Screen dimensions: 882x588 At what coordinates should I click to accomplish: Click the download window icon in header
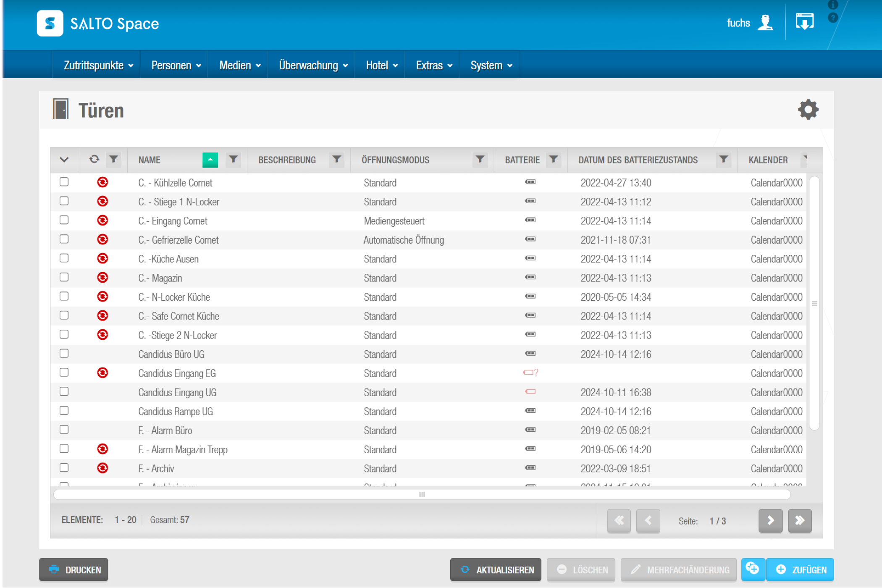point(804,22)
